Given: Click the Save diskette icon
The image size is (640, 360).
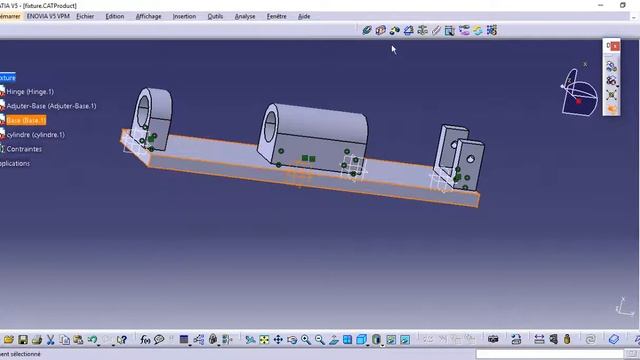Looking at the screenshot, I should (x=23, y=340).
